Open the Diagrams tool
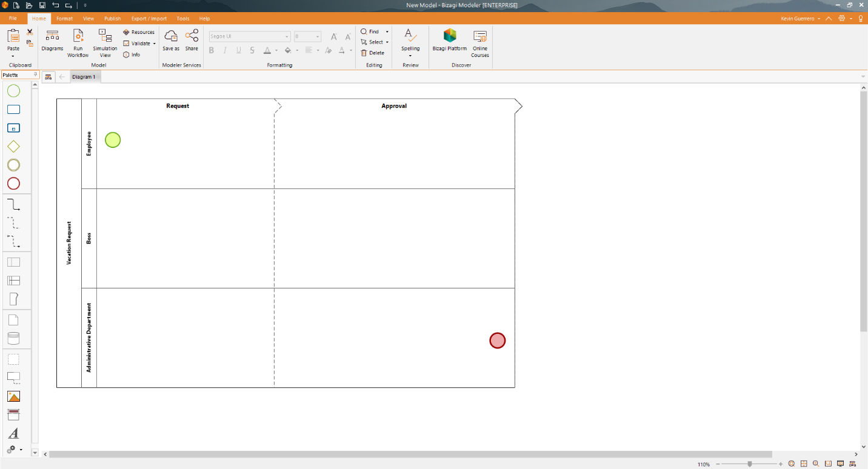This screenshot has height=469, width=868. pyautogui.click(x=52, y=41)
